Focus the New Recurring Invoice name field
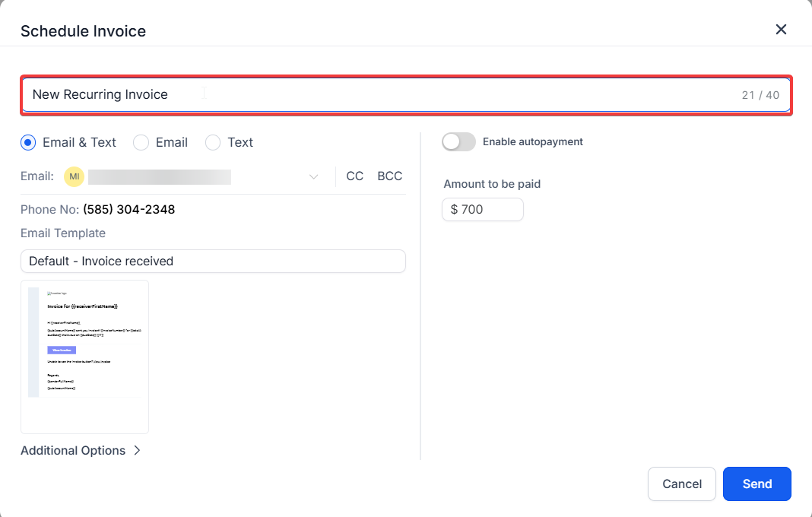Screen dimensions: 812x517 (x=380, y=95)
